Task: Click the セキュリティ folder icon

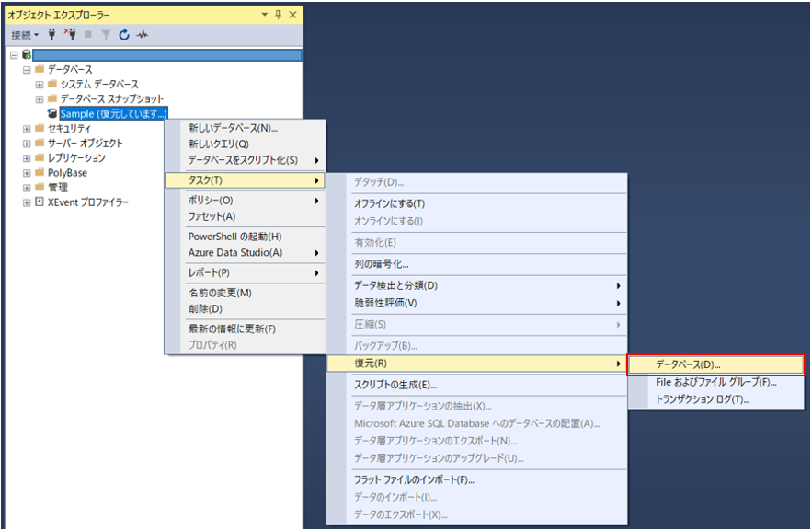Action: point(40,128)
